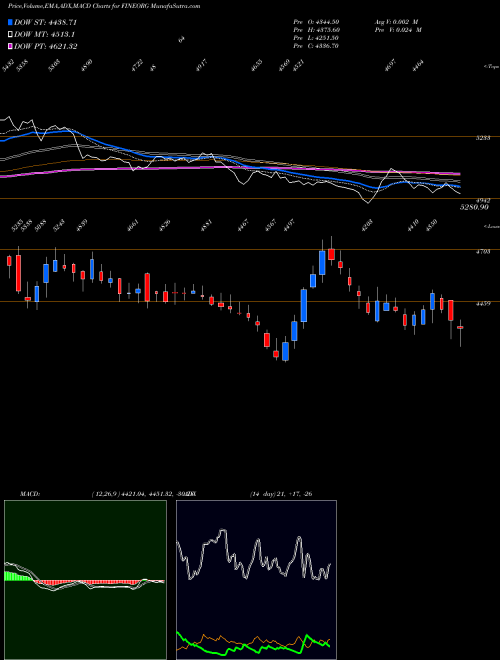Click the 'Pre V: 0.024 M' volume text
This screenshot has width=500, height=660.
398,30
